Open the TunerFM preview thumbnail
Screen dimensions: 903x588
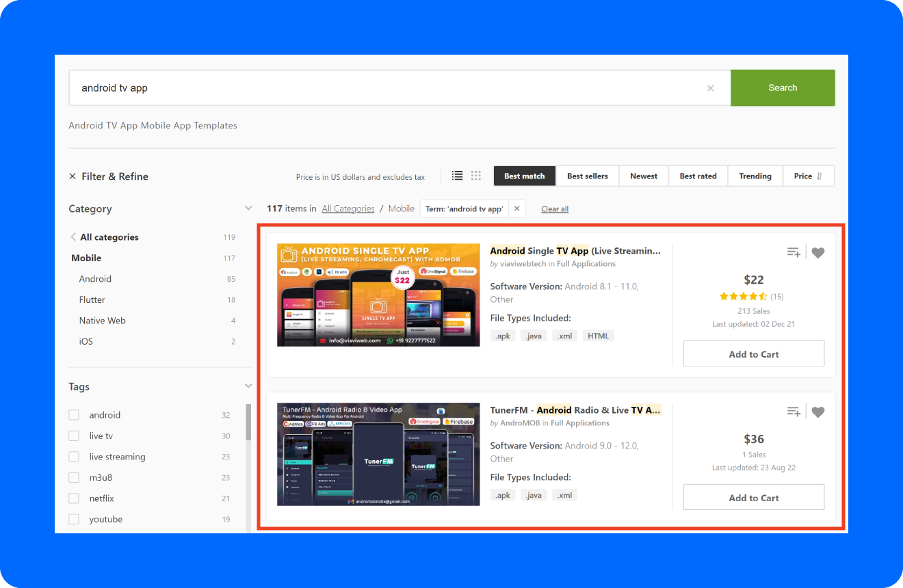coord(378,454)
